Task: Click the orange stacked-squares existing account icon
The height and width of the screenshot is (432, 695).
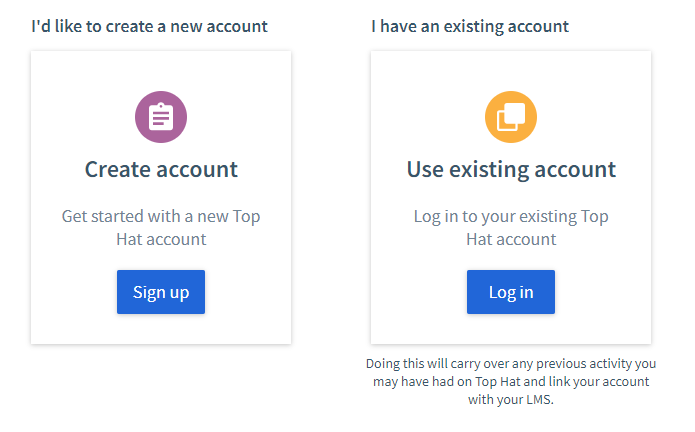Action: [511, 117]
